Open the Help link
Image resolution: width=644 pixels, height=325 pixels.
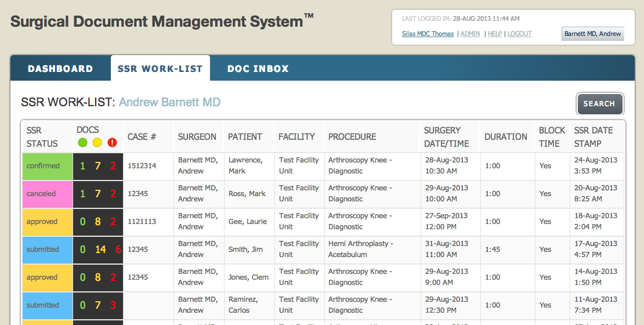click(494, 34)
